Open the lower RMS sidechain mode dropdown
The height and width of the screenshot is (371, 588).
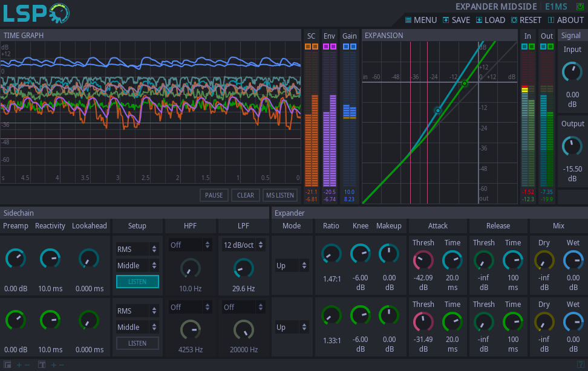coord(137,311)
